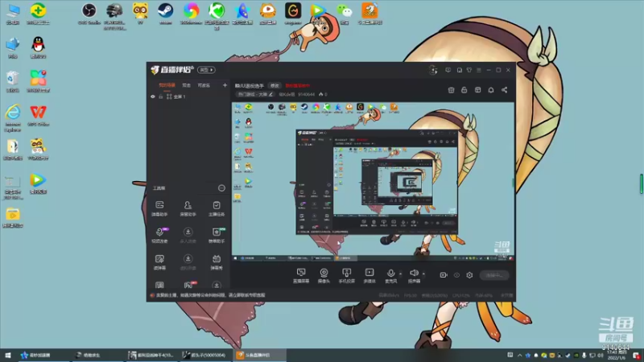This screenshot has width=644, height=362.
Task: Click the 修改 button beside room title
Action: coord(275,86)
